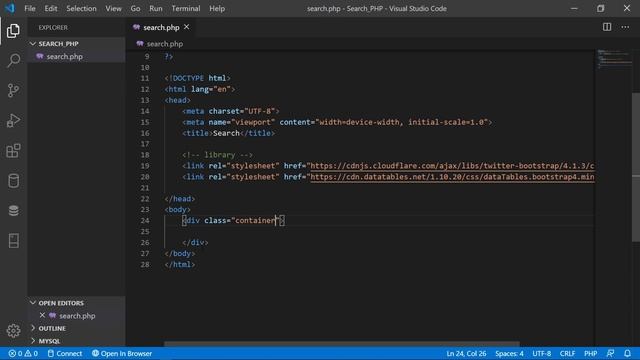Open the Source Control view icon
The image size is (640, 360).
pyautogui.click(x=13, y=90)
